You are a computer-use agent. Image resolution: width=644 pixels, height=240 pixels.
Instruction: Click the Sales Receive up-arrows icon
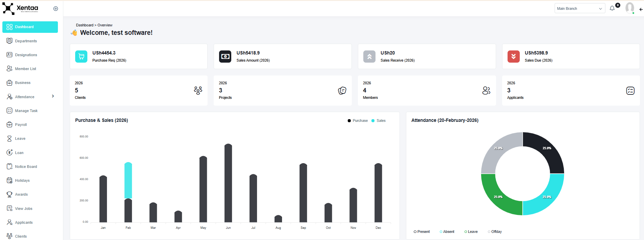tap(369, 57)
